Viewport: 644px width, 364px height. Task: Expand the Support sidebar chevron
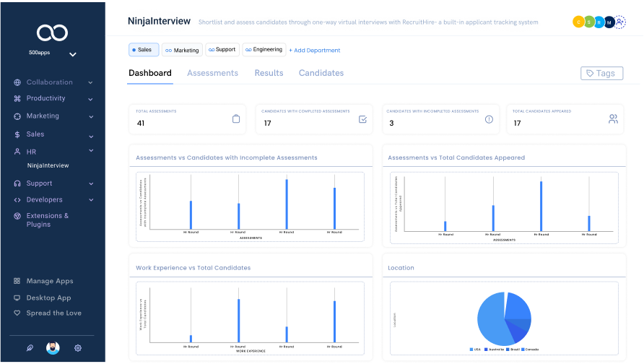click(91, 183)
